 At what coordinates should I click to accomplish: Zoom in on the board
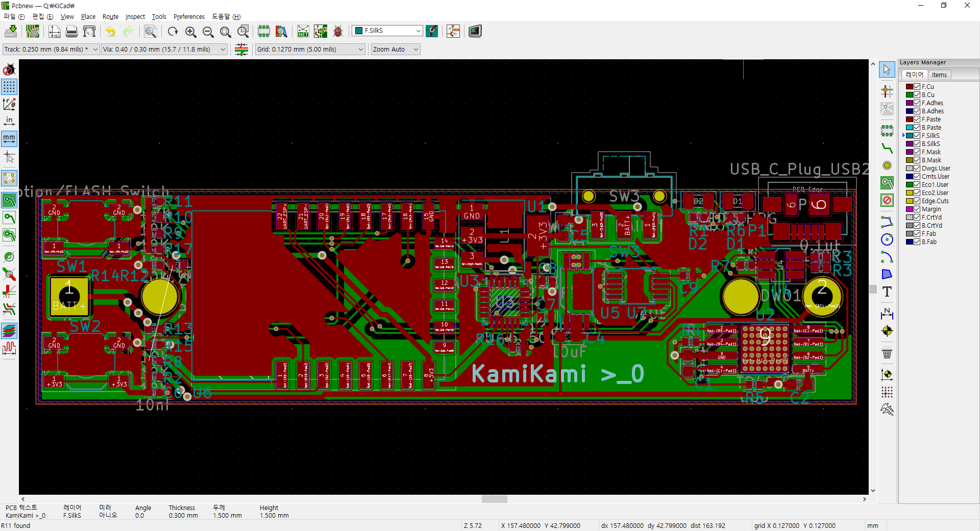click(x=190, y=31)
